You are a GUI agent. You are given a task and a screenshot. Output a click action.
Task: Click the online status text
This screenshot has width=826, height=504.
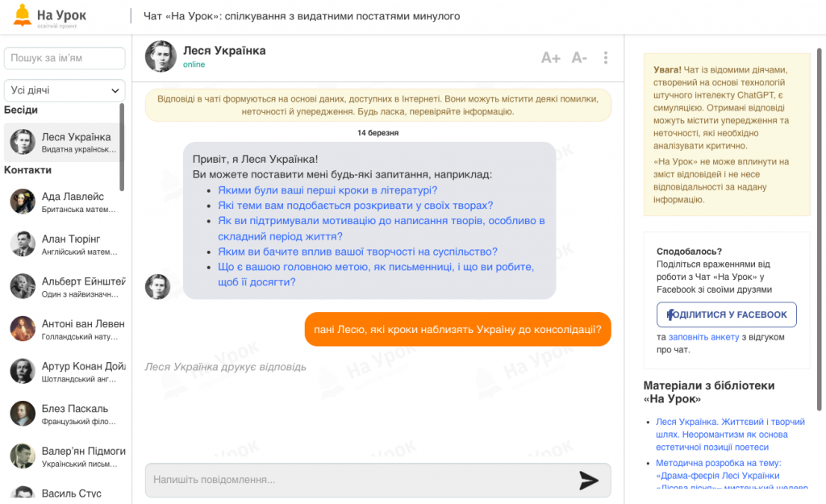point(194,65)
